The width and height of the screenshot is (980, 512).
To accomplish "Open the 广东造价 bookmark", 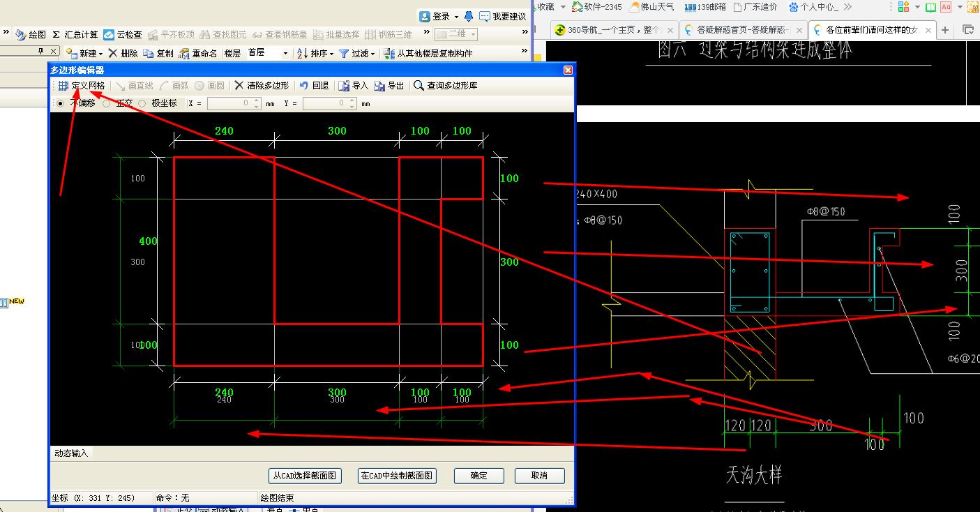I will click(755, 7).
